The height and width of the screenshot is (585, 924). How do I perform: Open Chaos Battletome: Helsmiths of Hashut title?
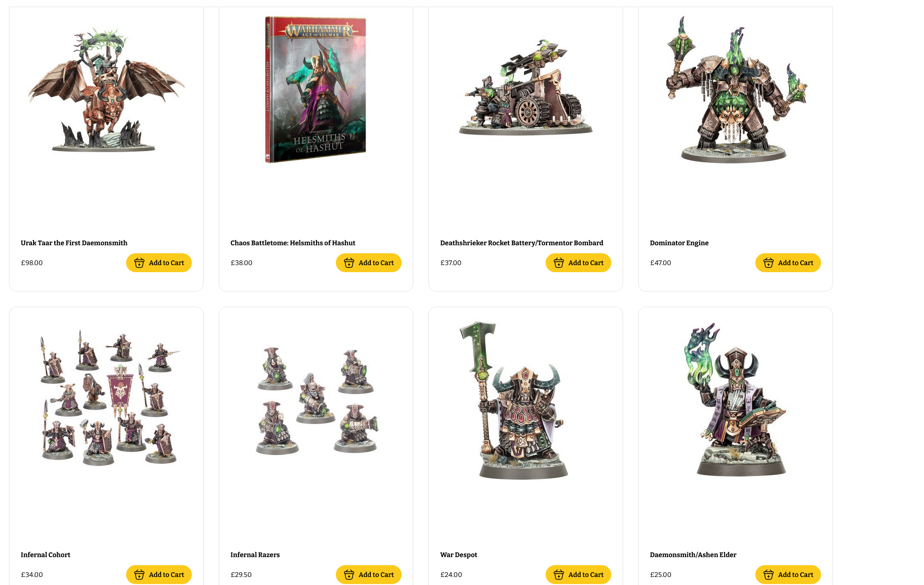coord(293,243)
